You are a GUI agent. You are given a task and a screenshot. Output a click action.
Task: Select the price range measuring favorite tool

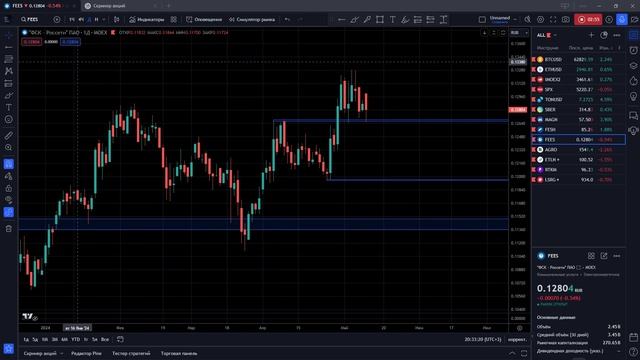pyautogui.click(x=443, y=19)
